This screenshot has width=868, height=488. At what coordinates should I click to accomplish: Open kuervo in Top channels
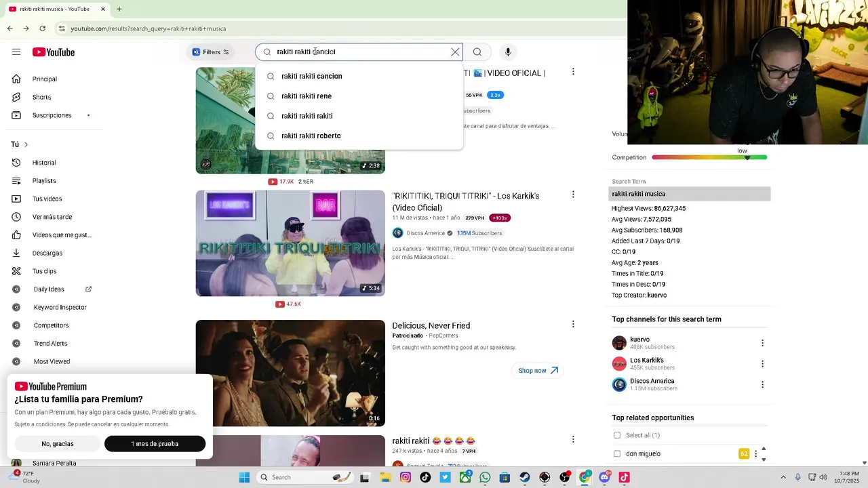pos(639,340)
